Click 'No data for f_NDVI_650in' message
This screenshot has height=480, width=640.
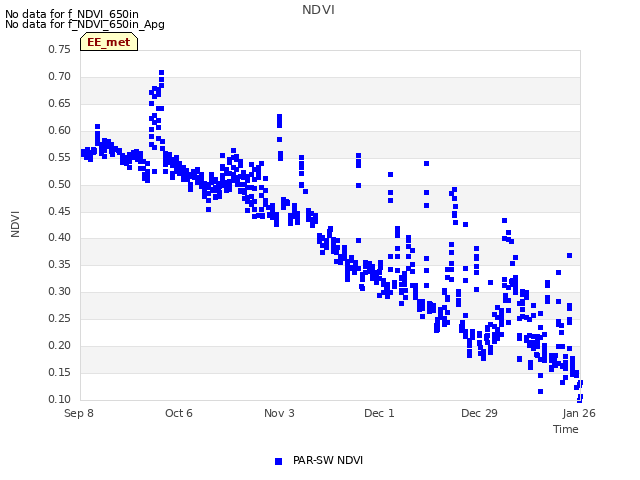[x=72, y=14]
